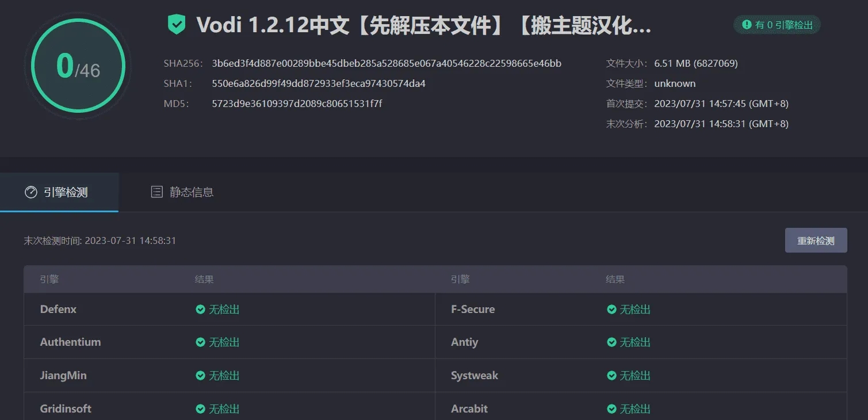Click the green check icon in the Systweak row
868x420 pixels.
click(612, 376)
